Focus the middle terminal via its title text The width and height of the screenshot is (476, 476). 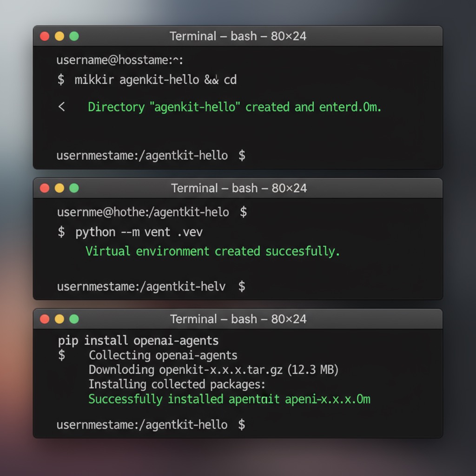pos(239,188)
